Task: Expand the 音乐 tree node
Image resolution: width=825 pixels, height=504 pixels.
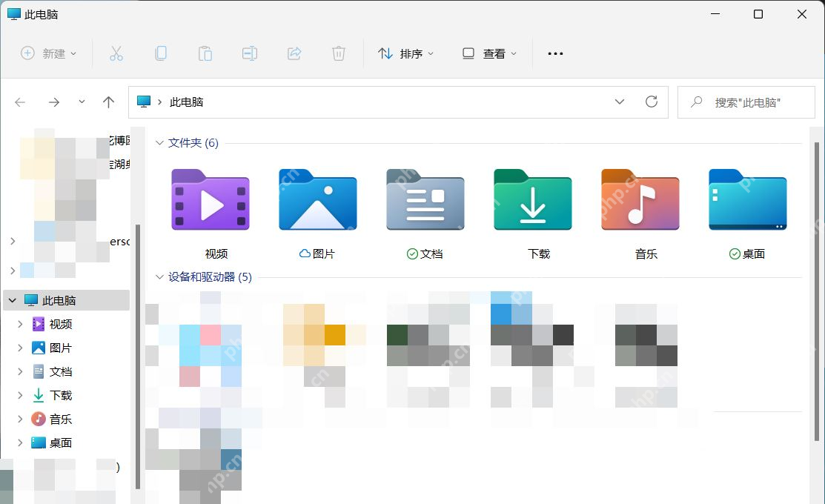Action: point(20,419)
